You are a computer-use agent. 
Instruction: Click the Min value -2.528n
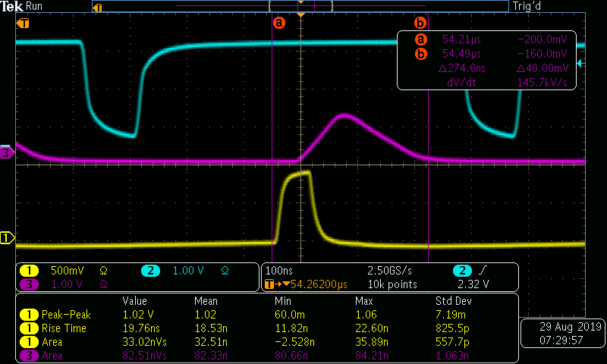(294, 342)
